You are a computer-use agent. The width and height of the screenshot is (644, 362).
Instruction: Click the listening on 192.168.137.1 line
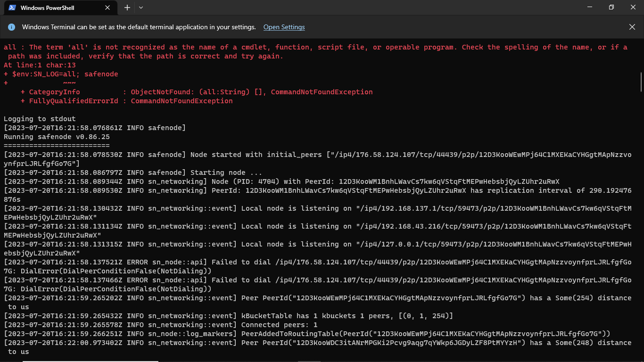tap(317, 213)
